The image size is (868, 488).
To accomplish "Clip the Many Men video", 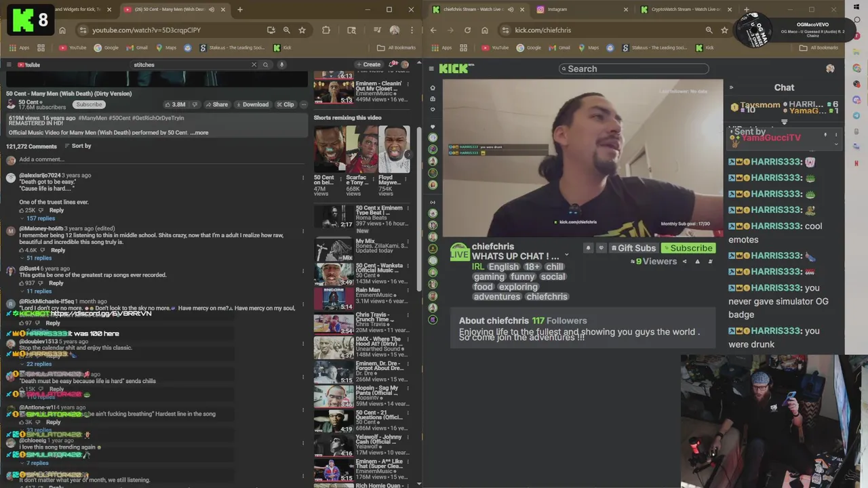I will pyautogui.click(x=285, y=104).
